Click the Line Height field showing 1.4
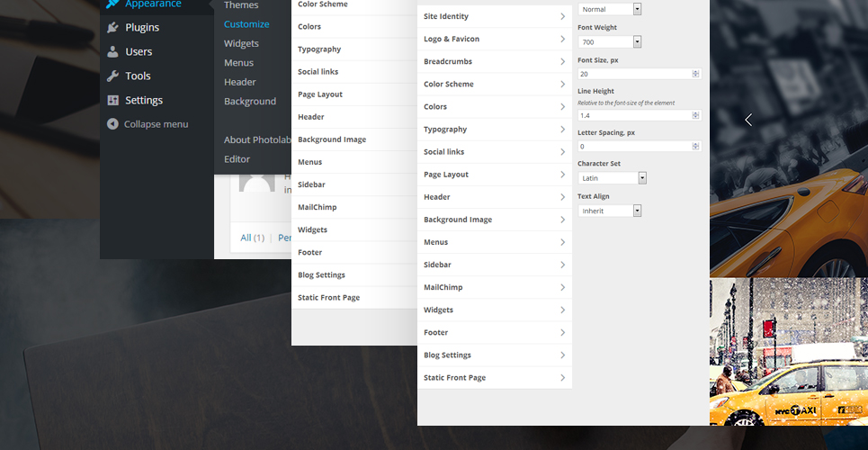The height and width of the screenshot is (450, 868). pyautogui.click(x=640, y=115)
